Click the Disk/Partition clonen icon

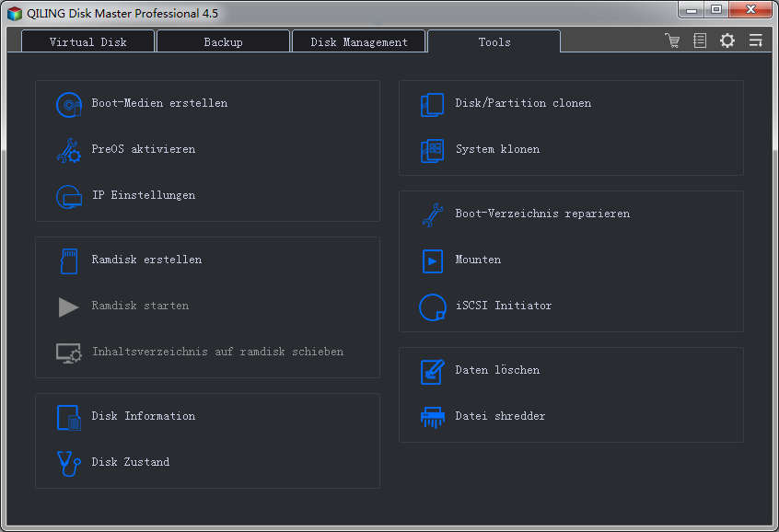pos(432,104)
